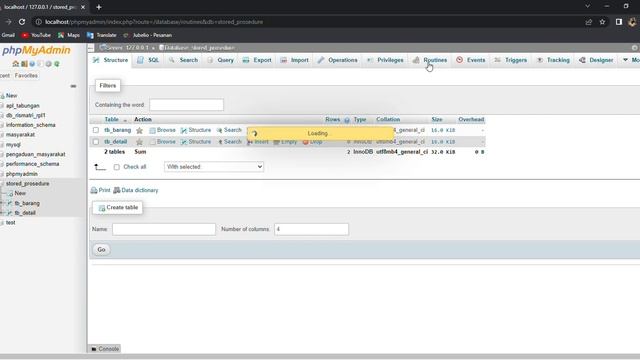Sort by Table column header
This screenshot has height=360, width=640.
click(x=111, y=119)
